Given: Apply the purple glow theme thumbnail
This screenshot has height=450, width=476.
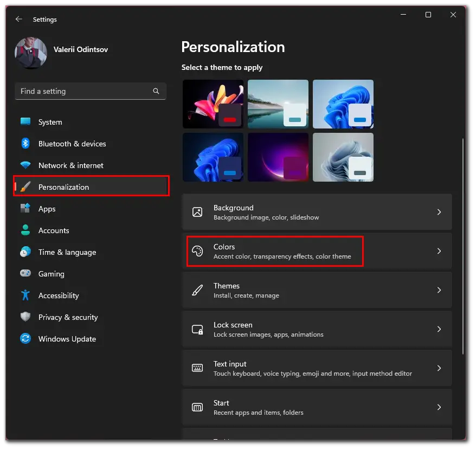Looking at the screenshot, I should point(278,157).
